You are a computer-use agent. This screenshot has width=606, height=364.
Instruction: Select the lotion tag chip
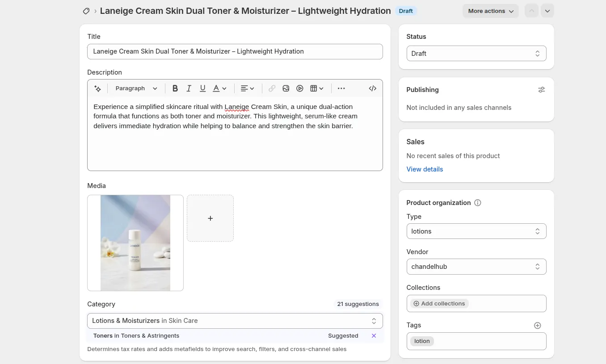coord(422,341)
